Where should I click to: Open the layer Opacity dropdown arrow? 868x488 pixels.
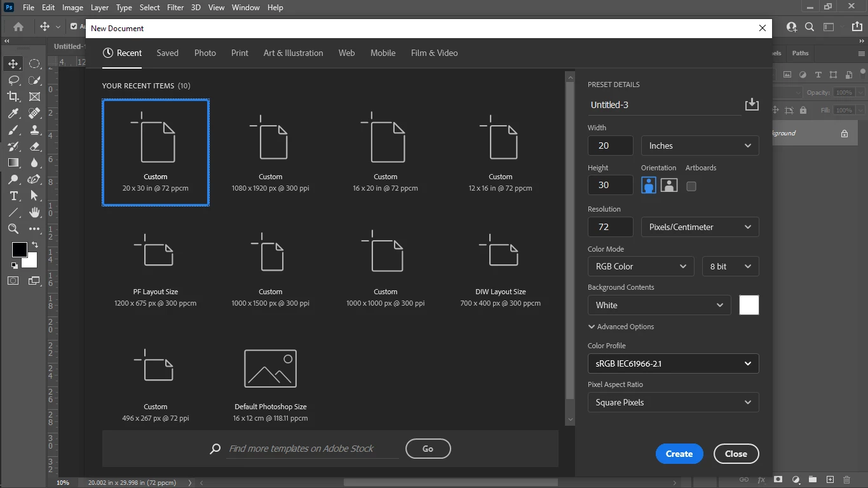[860, 93]
